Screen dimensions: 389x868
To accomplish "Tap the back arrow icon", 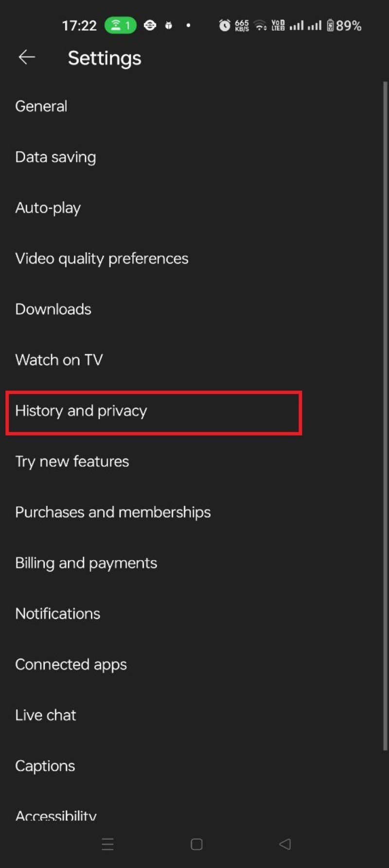I will click(27, 58).
